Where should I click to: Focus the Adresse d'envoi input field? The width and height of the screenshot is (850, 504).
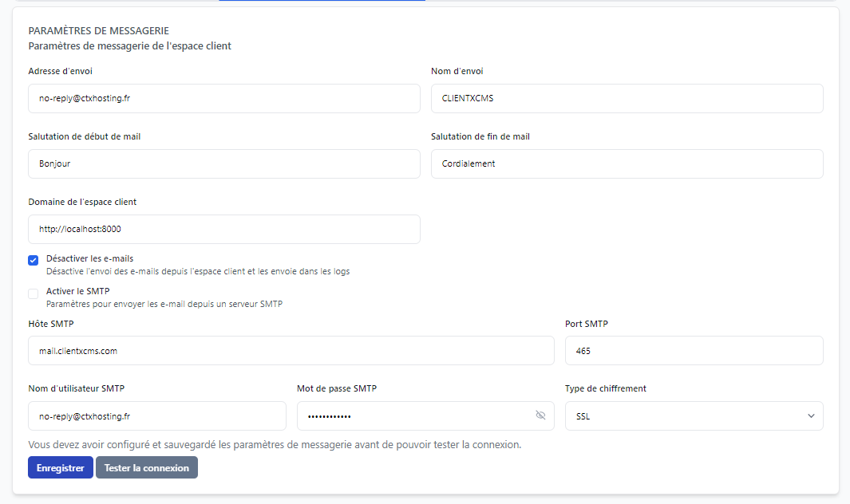click(x=223, y=99)
